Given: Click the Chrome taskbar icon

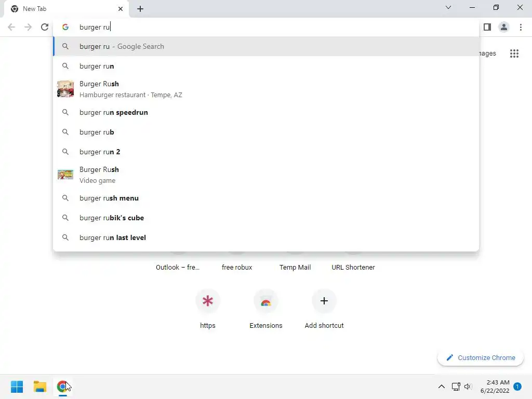Looking at the screenshot, I should (62, 387).
